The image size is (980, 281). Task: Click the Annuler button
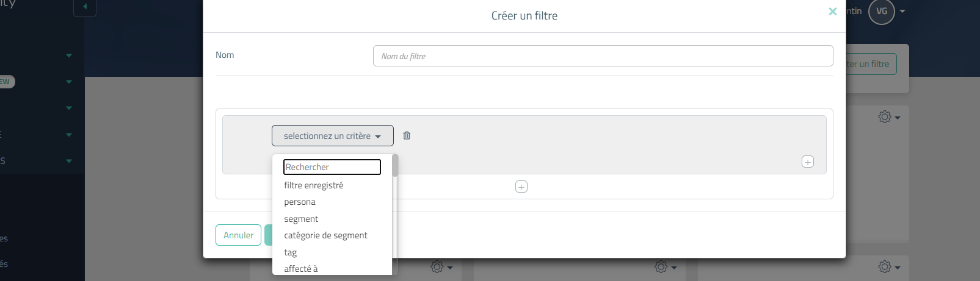[x=238, y=235]
